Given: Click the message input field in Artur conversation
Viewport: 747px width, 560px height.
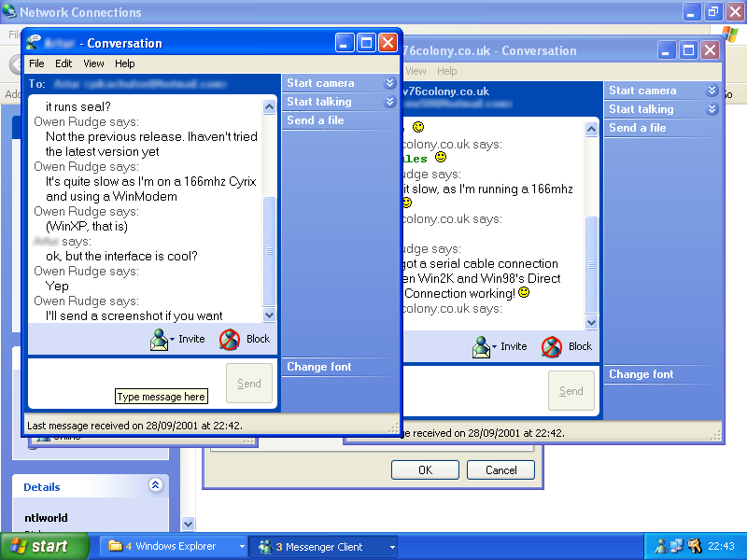Looking at the screenshot, I should [126, 375].
